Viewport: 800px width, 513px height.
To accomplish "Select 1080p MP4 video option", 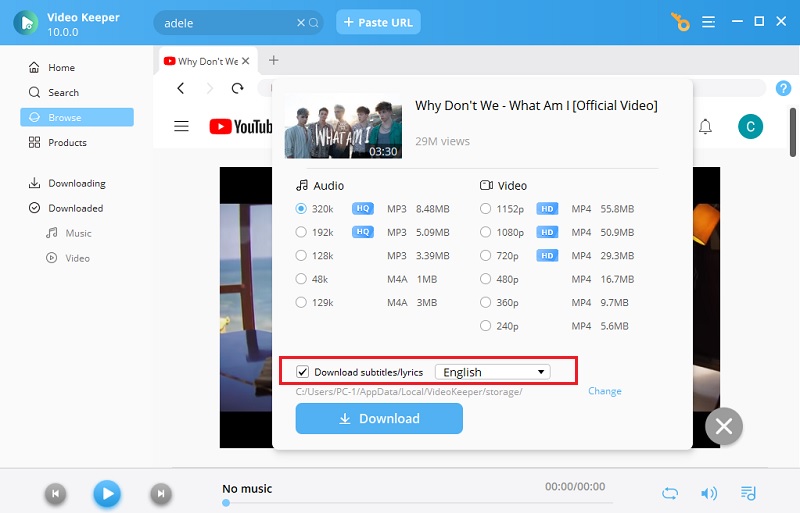I will (485, 232).
